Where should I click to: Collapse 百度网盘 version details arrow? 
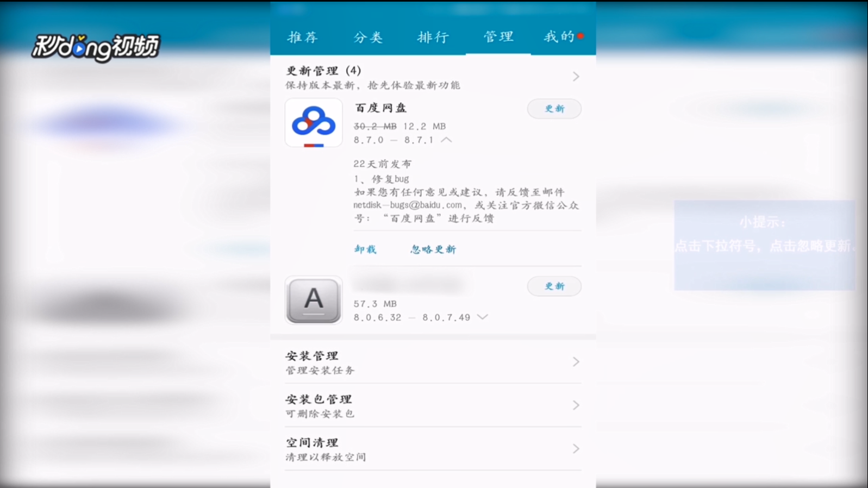(446, 140)
